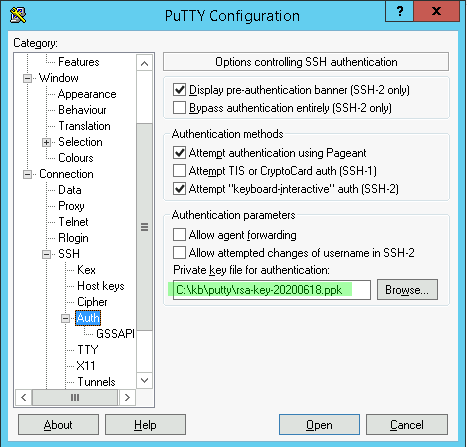Open the Colours category
This screenshot has height=447, width=467.
(76, 158)
